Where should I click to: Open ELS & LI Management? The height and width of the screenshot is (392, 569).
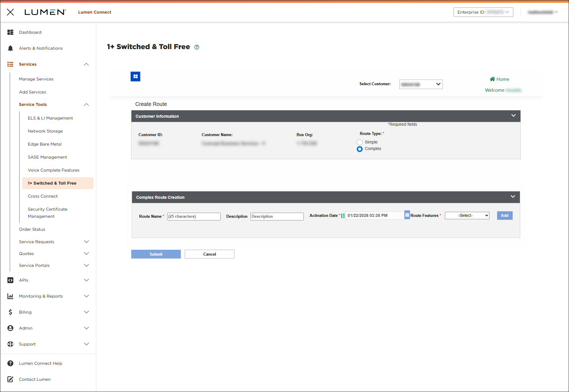(x=50, y=118)
